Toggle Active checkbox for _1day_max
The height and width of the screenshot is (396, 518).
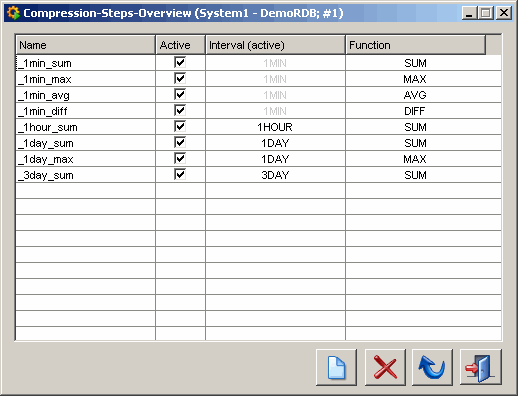[180, 158]
